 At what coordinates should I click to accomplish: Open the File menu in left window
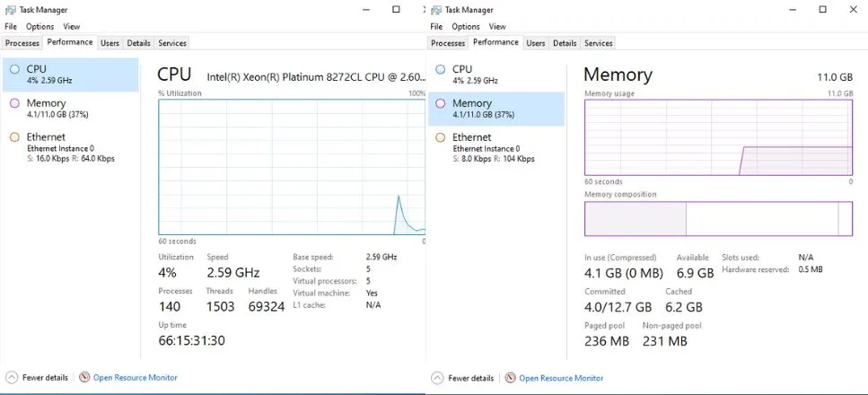[x=11, y=27]
